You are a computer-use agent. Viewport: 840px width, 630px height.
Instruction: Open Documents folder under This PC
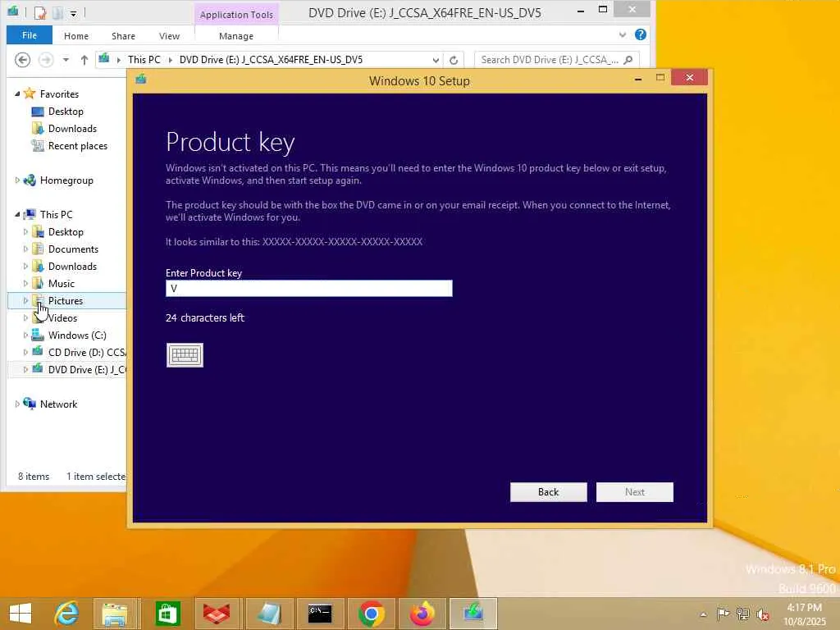73,249
